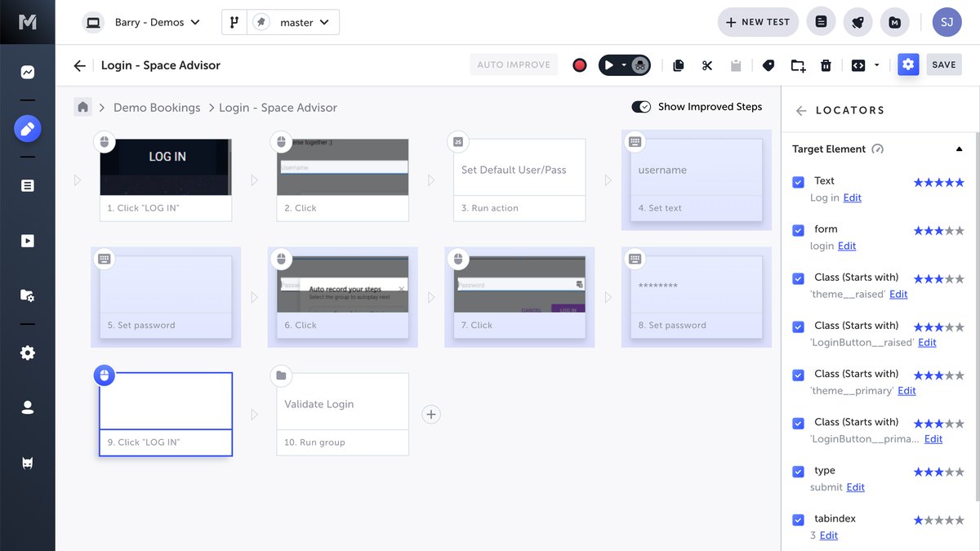Select the pencil editor icon in sidebar
The height and width of the screenshot is (551, 980).
point(28,129)
